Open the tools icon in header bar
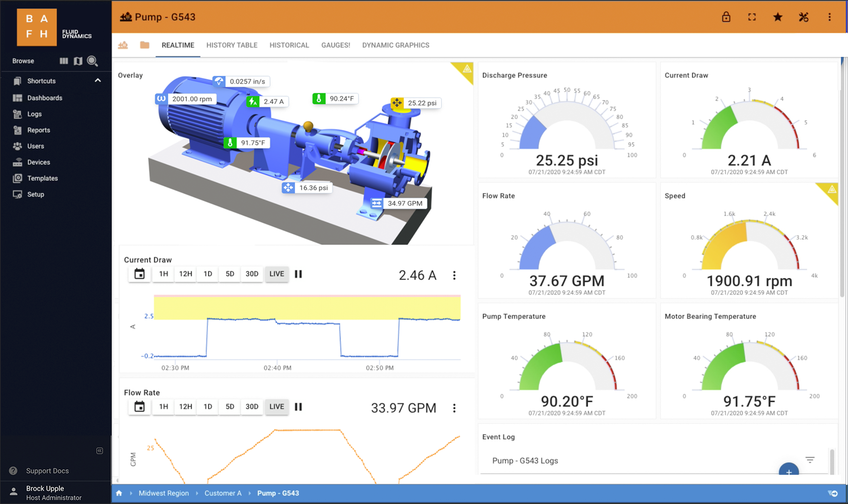This screenshot has height=504, width=848. tap(803, 17)
